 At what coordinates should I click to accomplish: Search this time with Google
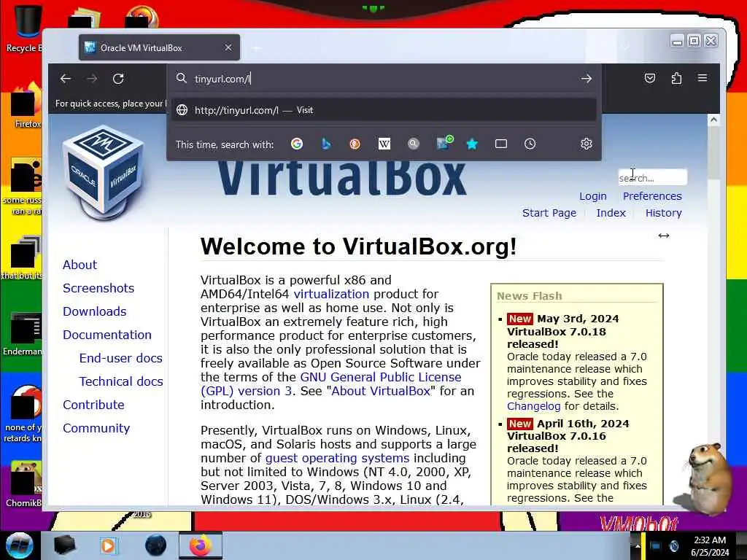297,144
